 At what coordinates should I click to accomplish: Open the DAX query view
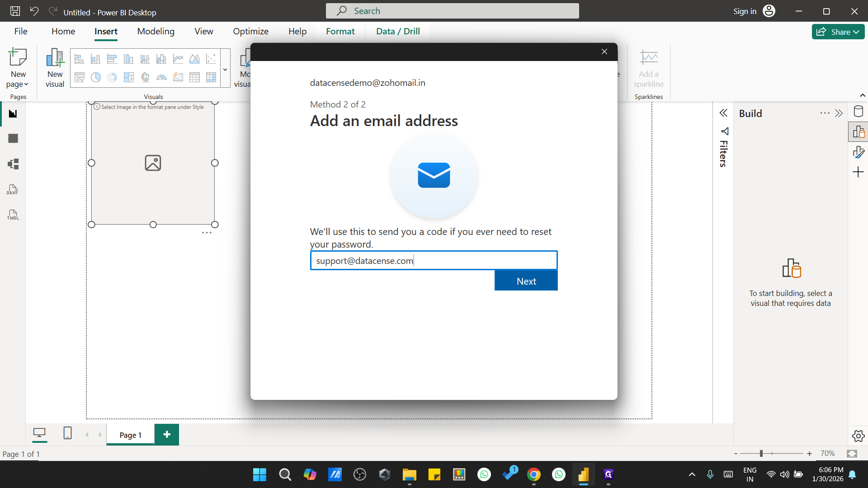pos(12,189)
